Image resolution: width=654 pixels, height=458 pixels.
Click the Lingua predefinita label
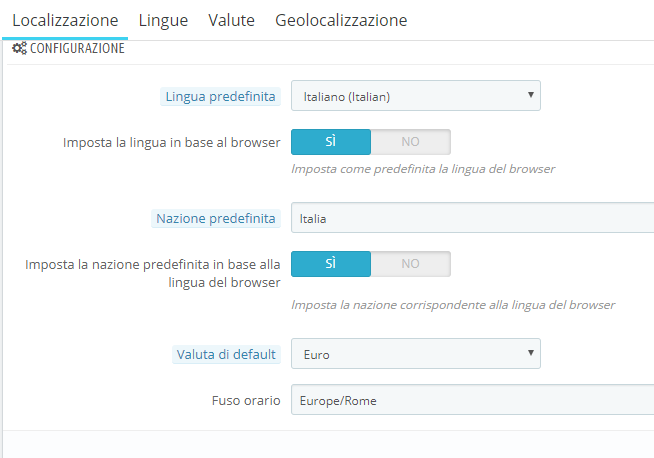pyautogui.click(x=219, y=97)
